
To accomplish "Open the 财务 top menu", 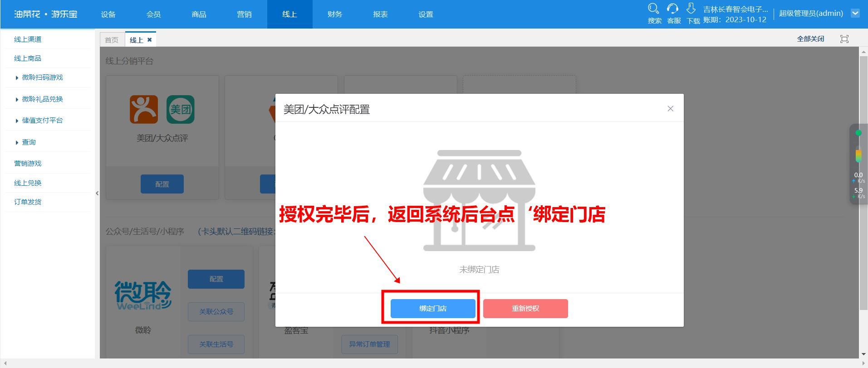I will 335,14.
